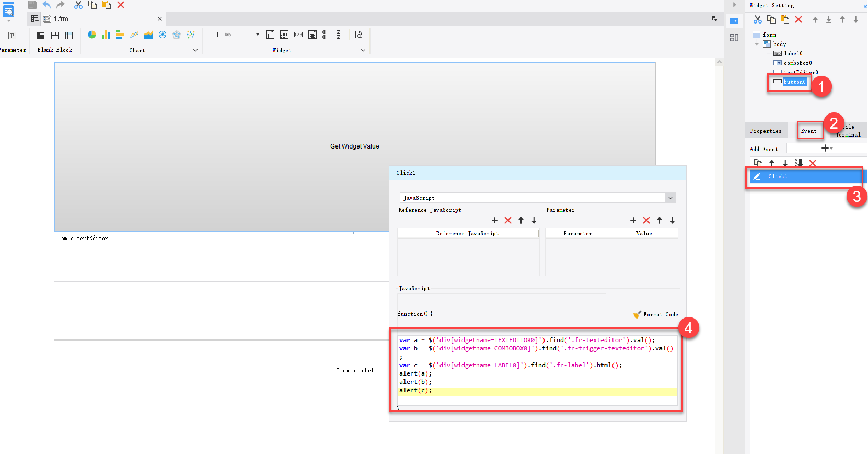This screenshot has width=868, height=454.
Task: Click Format Code button
Action: pyautogui.click(x=655, y=314)
